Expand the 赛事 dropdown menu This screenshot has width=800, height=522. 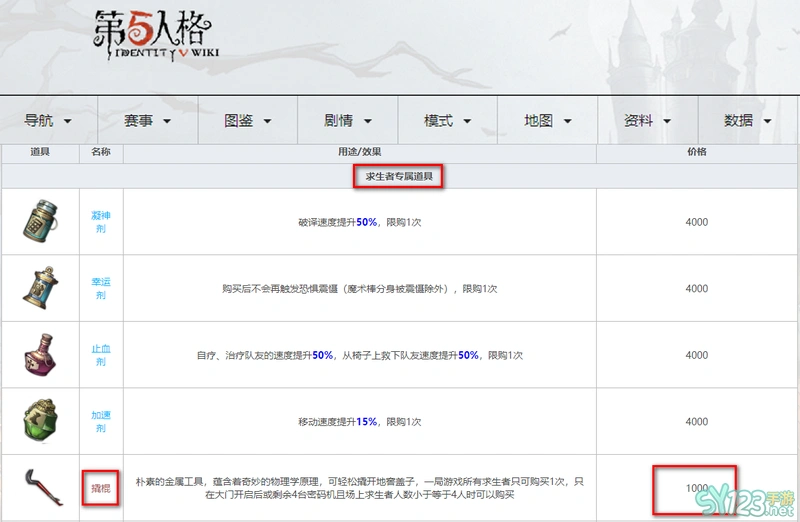tap(148, 121)
